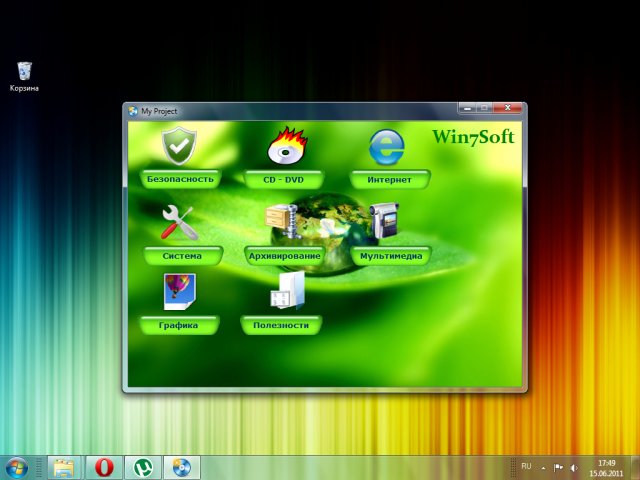The image size is (640, 480).
Task: Switch to My Project taskbar disc icon
Action: [182, 468]
